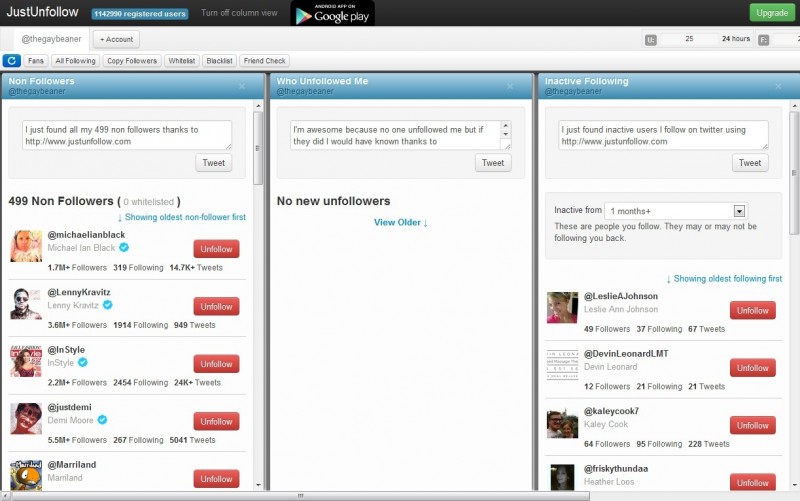Click InStyle's verified badge icon
The height and width of the screenshot is (501, 800).
pyautogui.click(x=83, y=362)
